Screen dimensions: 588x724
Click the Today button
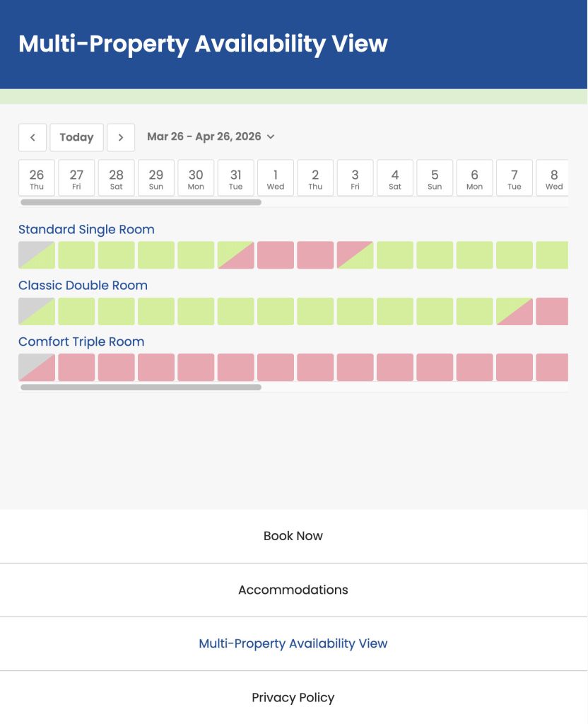[x=76, y=137]
